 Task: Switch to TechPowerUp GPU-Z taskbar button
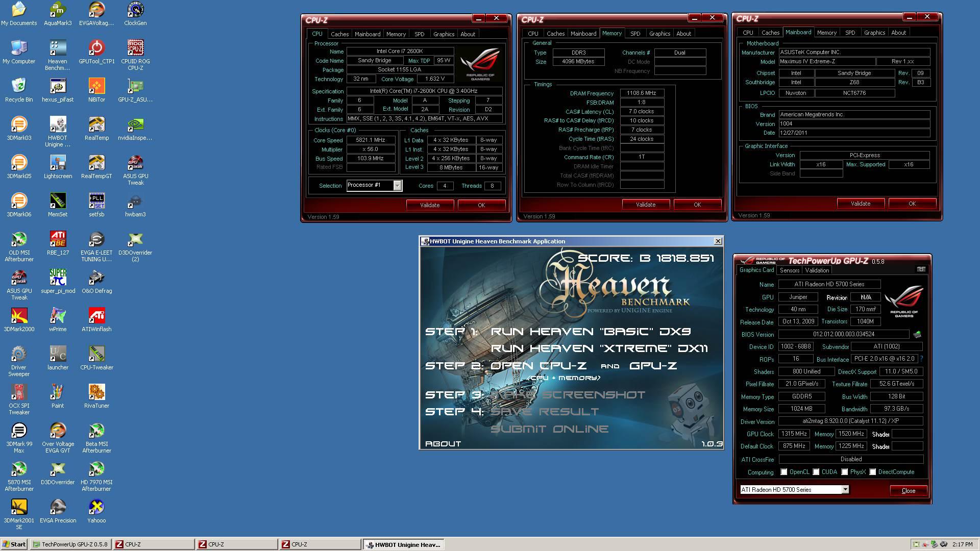[x=70, y=544]
